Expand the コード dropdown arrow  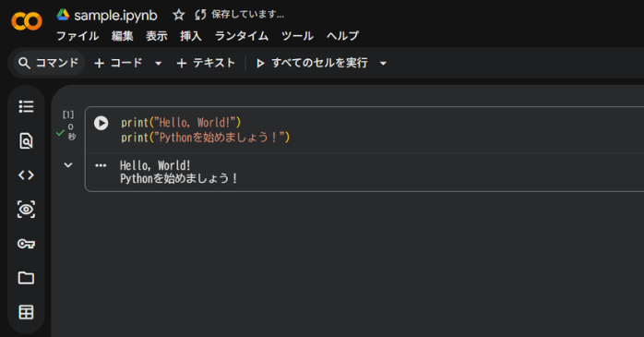[x=158, y=64]
